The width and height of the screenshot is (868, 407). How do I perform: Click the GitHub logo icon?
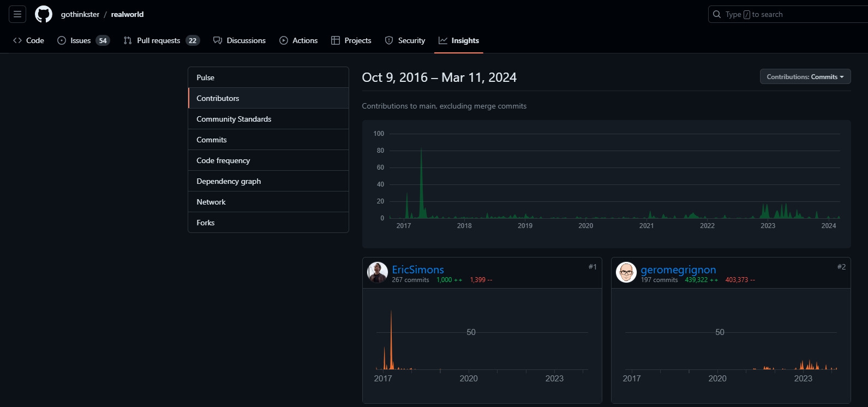[x=44, y=14]
